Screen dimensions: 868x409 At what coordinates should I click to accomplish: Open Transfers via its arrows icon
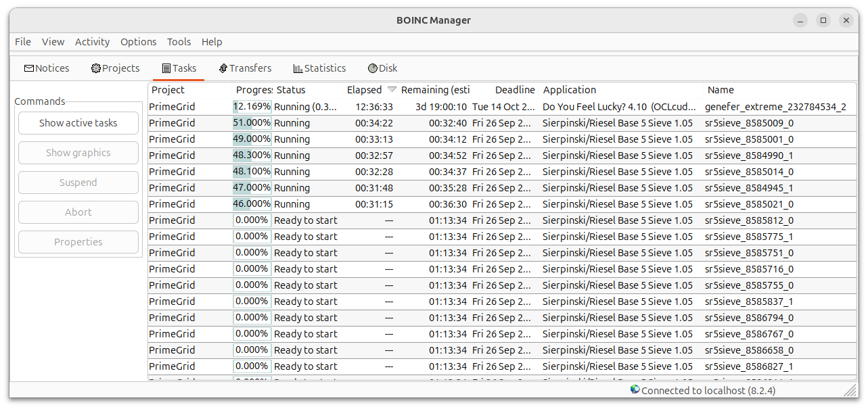222,68
